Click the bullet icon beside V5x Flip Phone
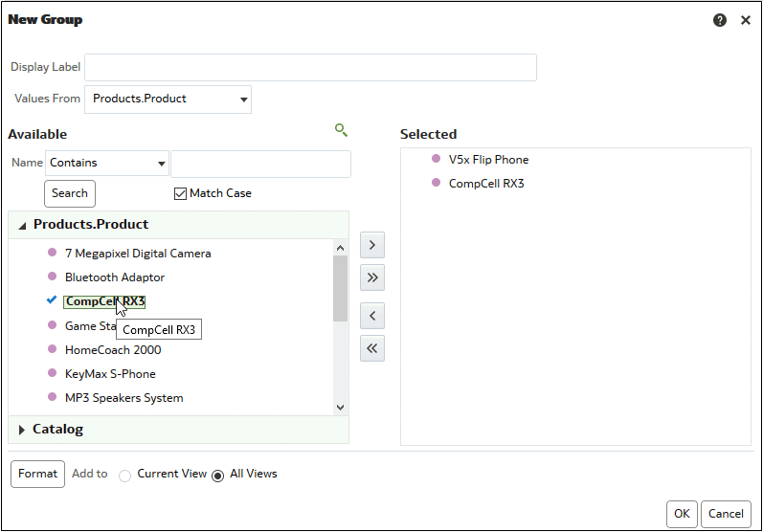 [x=437, y=159]
